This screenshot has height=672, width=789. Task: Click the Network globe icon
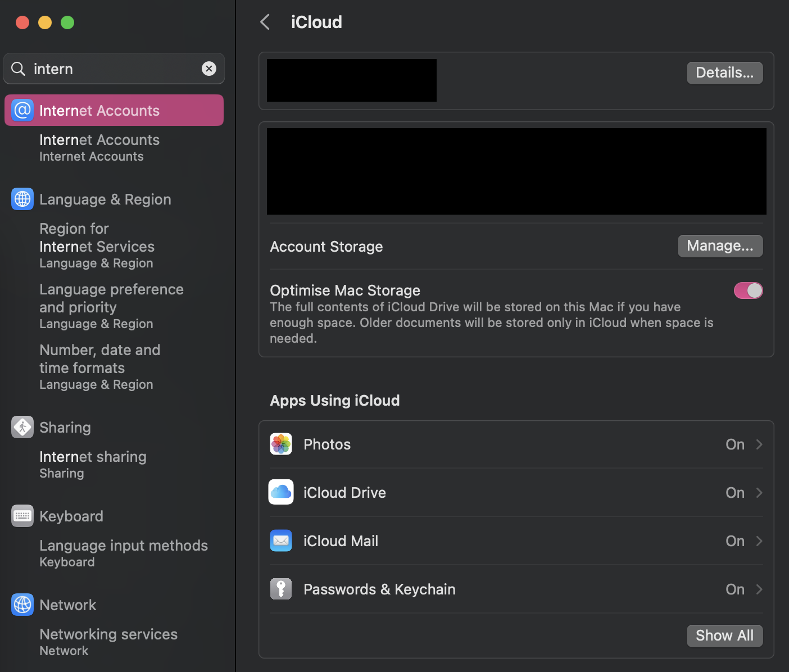tap(22, 605)
